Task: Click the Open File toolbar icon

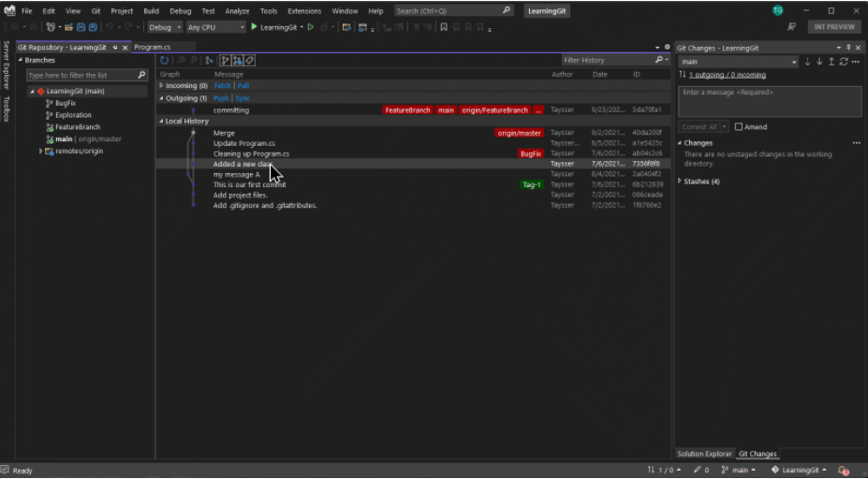Action: [x=68, y=27]
